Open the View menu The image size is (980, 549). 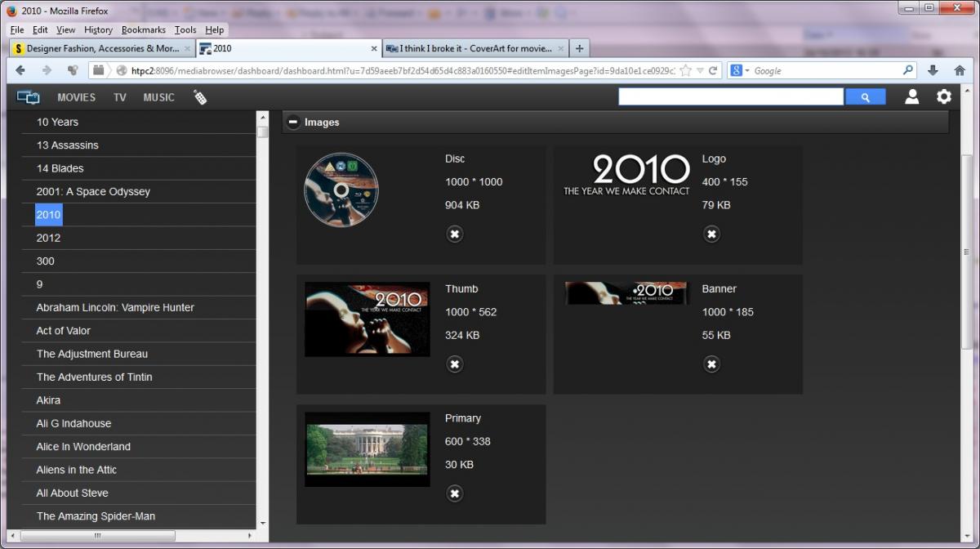65,29
